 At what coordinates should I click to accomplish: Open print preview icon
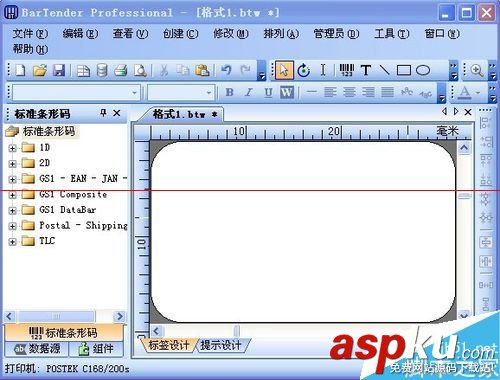(140, 71)
